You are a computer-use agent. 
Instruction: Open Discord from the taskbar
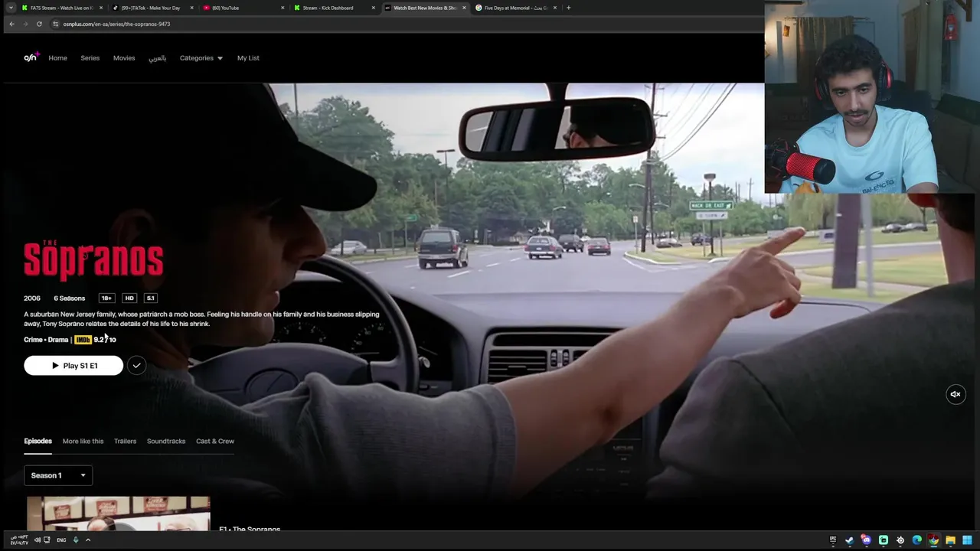click(x=866, y=540)
